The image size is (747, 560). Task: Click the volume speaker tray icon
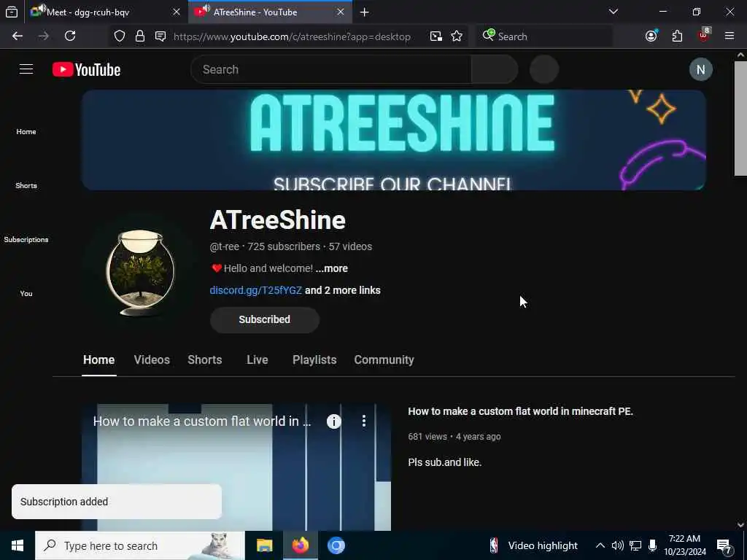click(x=617, y=545)
